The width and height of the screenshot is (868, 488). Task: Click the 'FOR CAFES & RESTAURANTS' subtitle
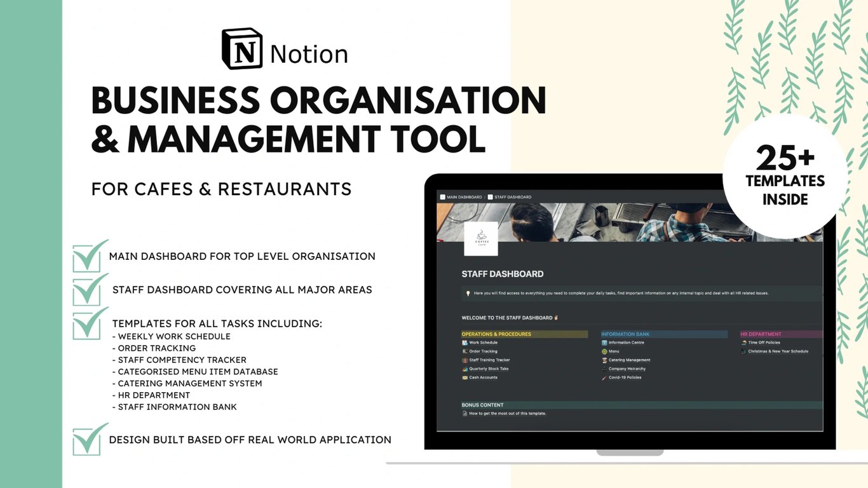(222, 189)
